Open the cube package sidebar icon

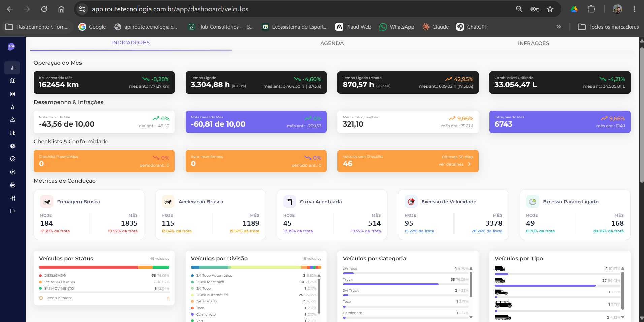coord(12,146)
